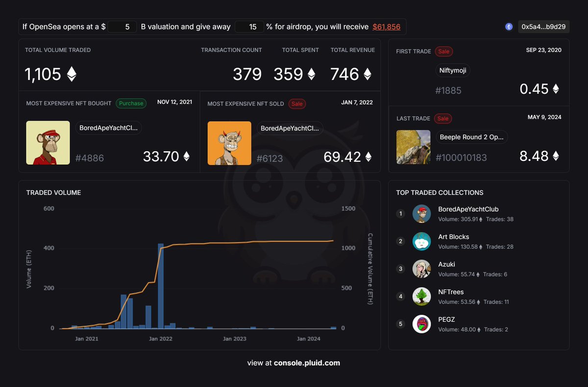Expand the Beeple Round 2 Op... title
The image size is (588, 387).
471,137
